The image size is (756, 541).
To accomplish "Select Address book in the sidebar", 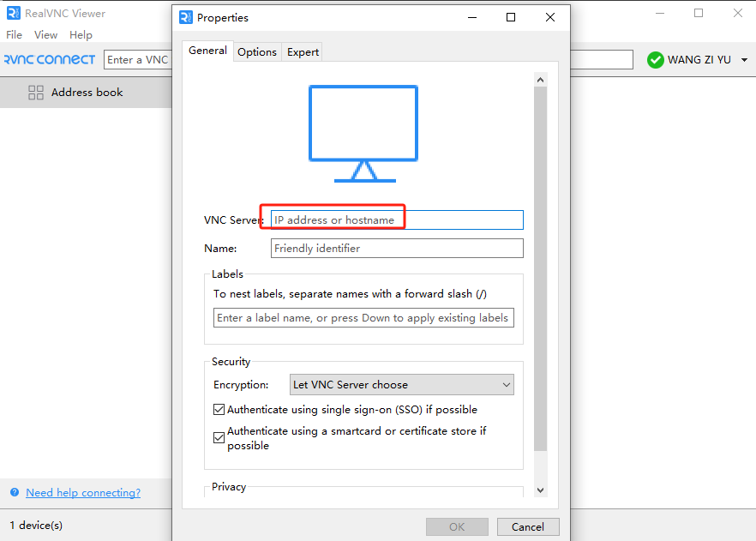I will tap(86, 92).
